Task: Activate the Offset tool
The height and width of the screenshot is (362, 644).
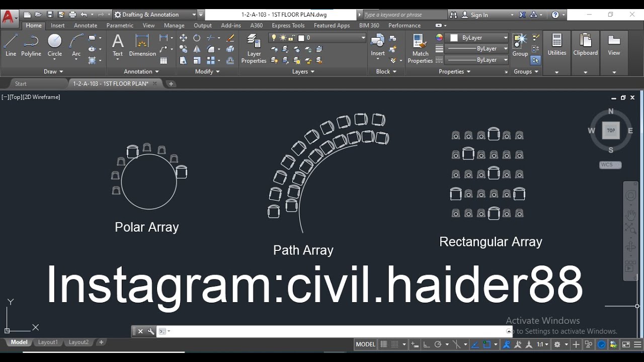Action: pyautogui.click(x=230, y=60)
